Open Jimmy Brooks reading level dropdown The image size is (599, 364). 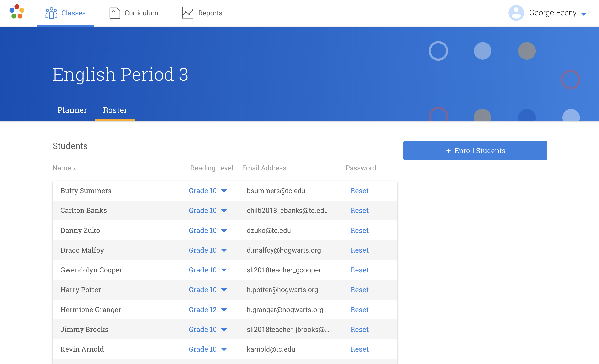pos(208,330)
